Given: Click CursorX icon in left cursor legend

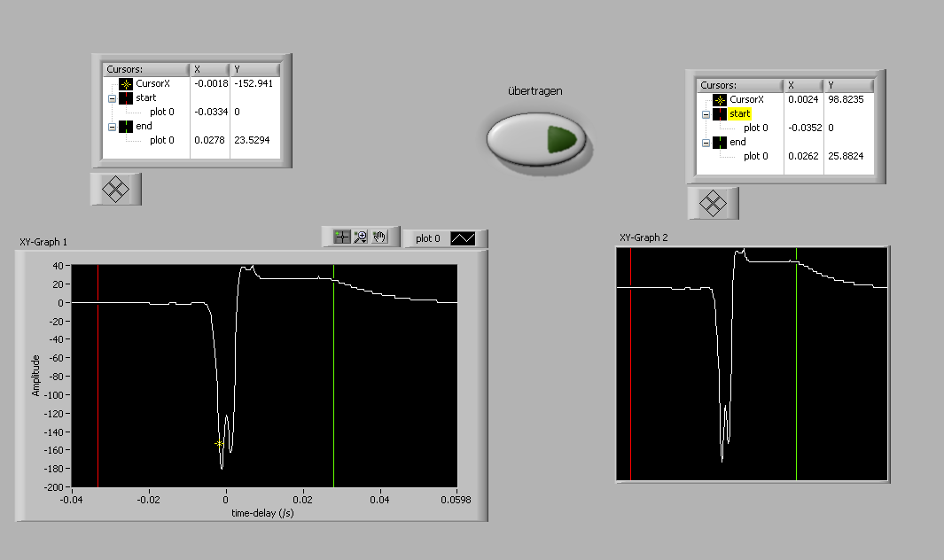Looking at the screenshot, I should pos(126,83).
